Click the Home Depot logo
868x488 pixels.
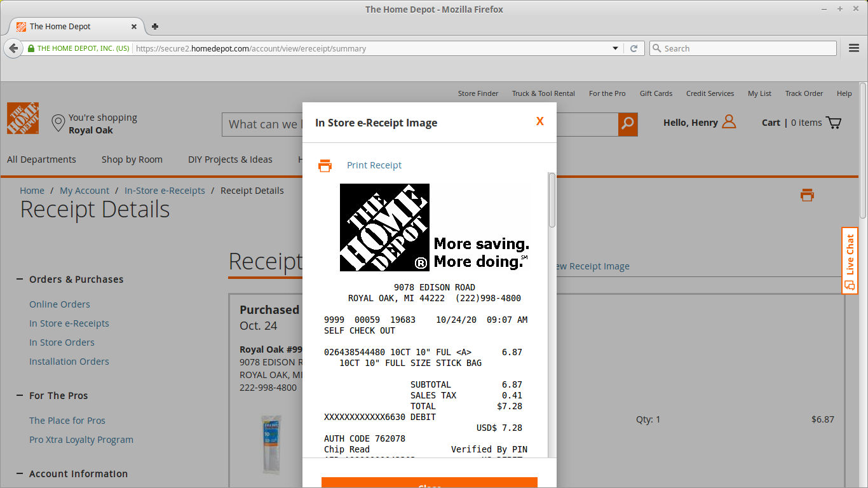[22, 118]
